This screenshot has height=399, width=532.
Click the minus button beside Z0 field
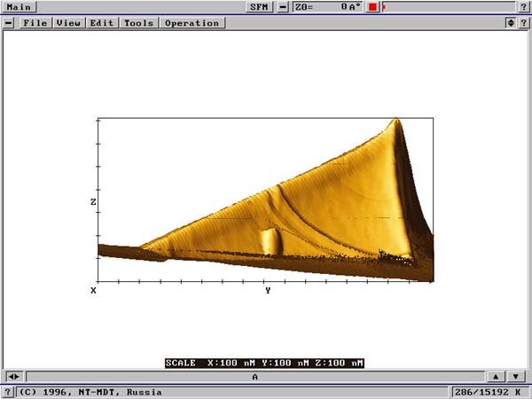[283, 7]
